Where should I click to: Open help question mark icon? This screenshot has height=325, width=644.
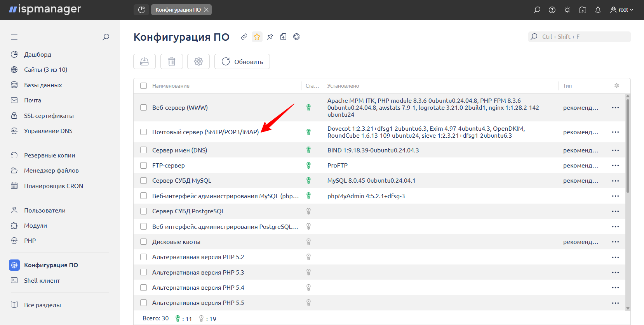click(552, 10)
